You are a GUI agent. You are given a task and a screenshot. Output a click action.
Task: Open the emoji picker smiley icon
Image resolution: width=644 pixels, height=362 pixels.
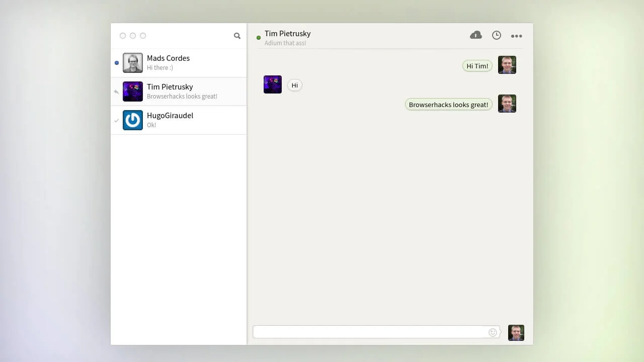click(493, 332)
